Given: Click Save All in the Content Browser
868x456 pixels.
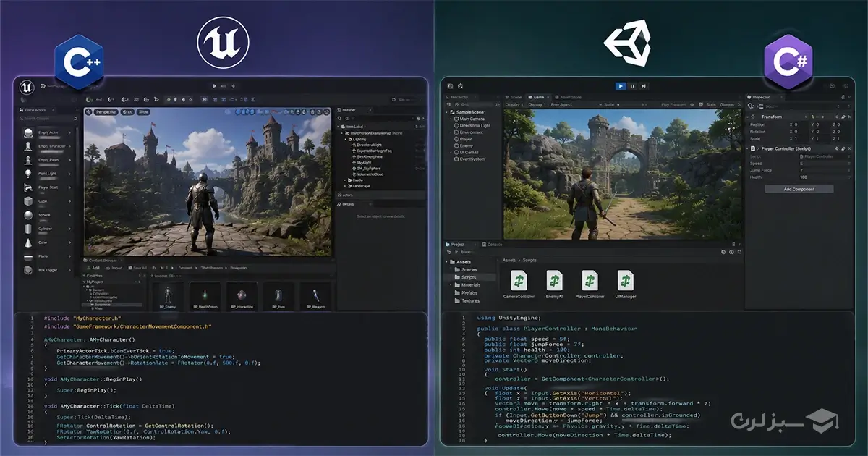Looking at the screenshot, I should click(x=138, y=268).
